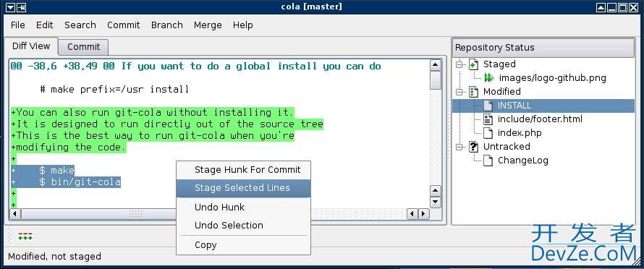This screenshot has height=269, width=644.
Task: Open the Commit menu in menu bar
Action: coord(124,25)
